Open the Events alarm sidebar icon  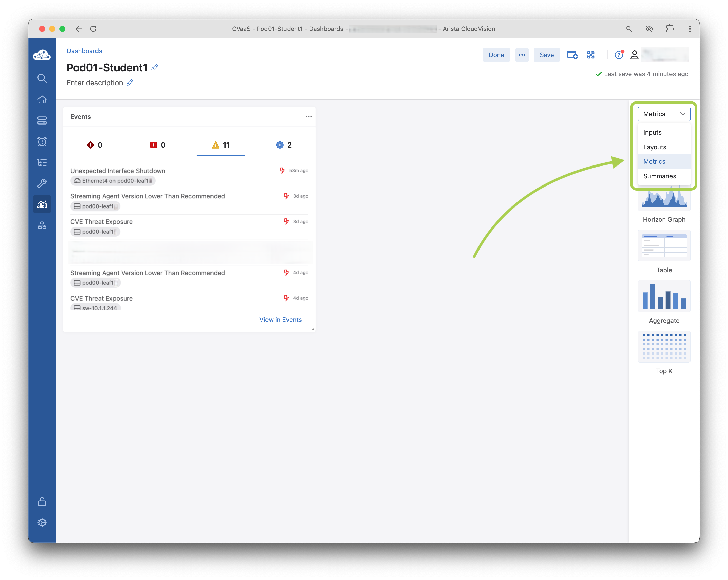pos(42,141)
